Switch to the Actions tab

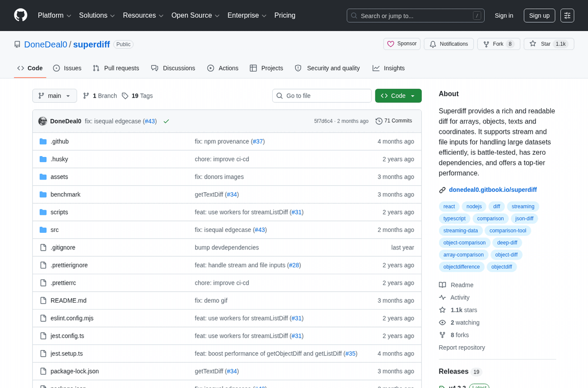[x=223, y=68]
